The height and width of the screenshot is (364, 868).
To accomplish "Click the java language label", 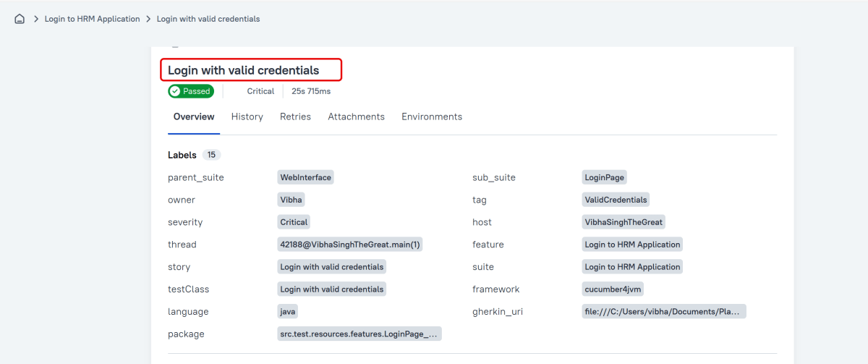I will click(x=288, y=312).
